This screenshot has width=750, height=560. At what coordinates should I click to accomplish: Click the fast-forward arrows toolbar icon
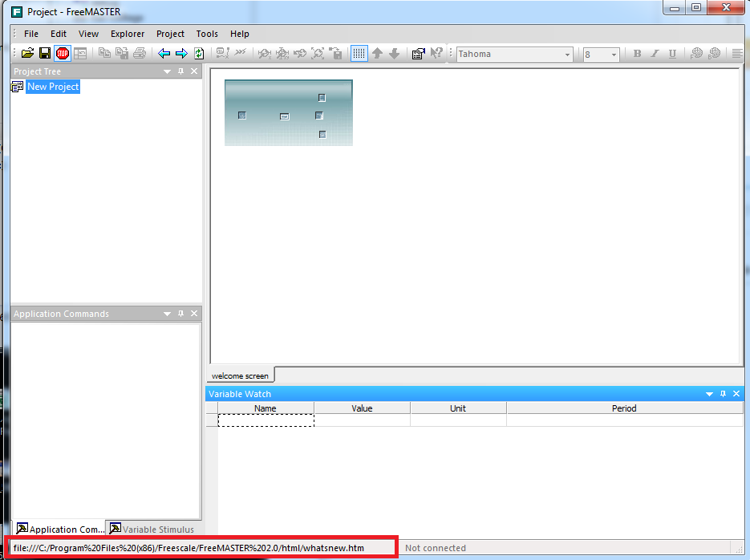tap(240, 52)
